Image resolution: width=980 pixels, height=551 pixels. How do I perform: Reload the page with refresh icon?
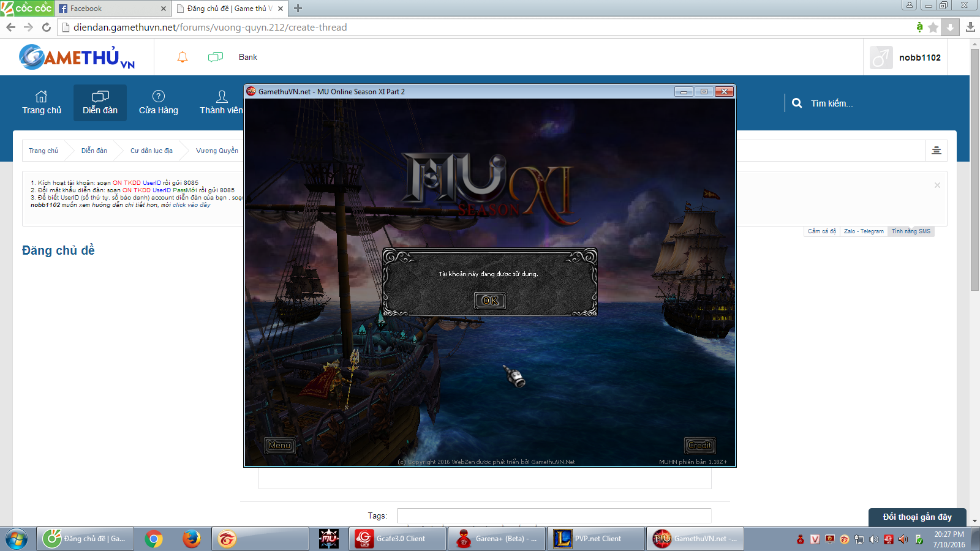click(x=46, y=27)
